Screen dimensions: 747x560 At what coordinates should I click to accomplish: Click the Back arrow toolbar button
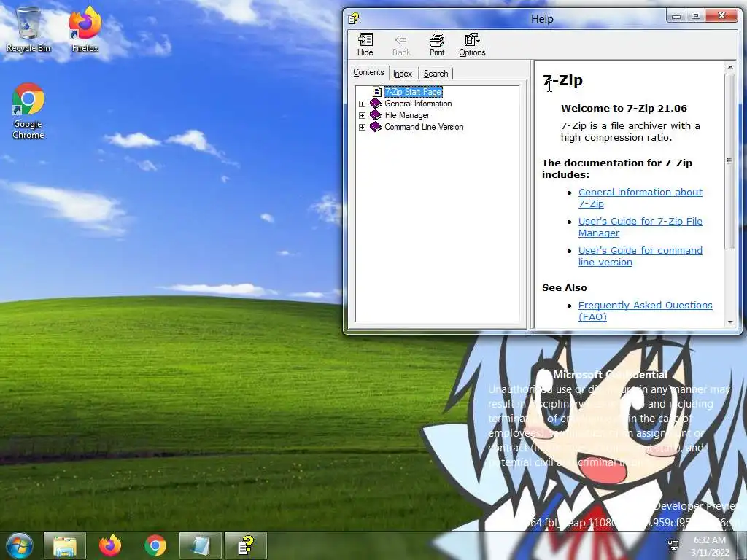pos(401,44)
